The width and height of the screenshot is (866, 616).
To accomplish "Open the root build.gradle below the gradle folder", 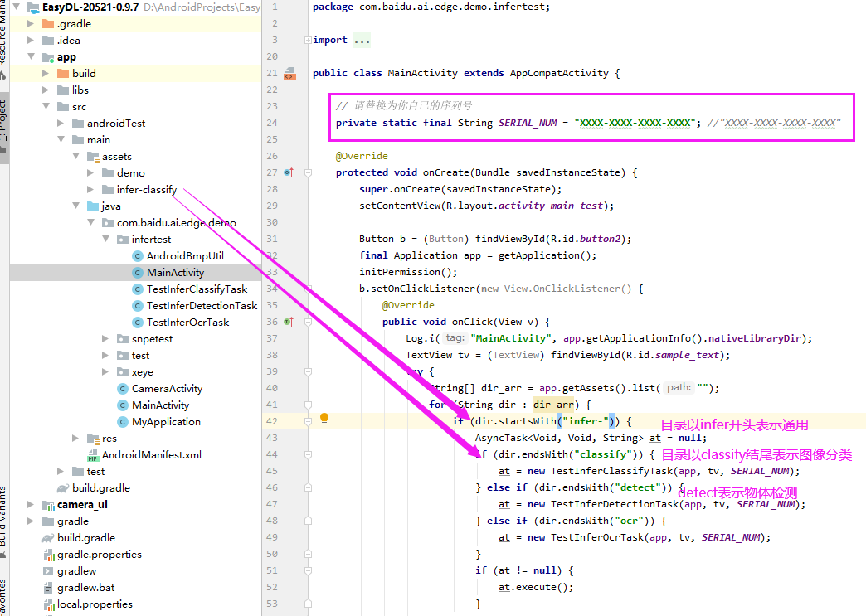I will 86,538.
